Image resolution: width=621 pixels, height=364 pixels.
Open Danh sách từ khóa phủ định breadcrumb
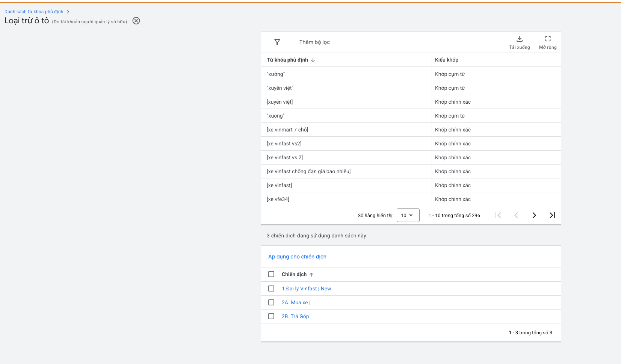click(34, 12)
